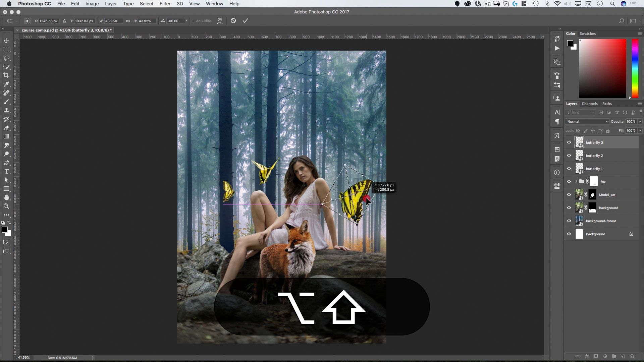This screenshot has height=362, width=644.
Task: Open the layer Opacity dropdown arrow
Action: tap(640, 121)
